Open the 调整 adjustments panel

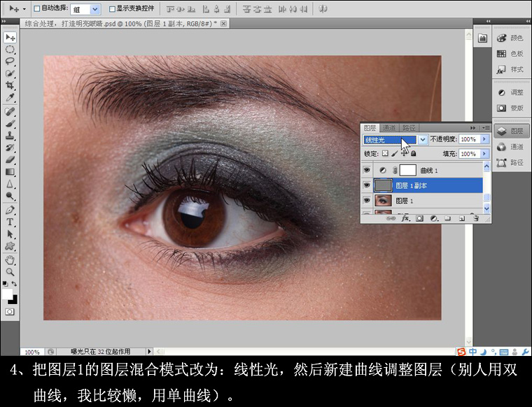511,92
